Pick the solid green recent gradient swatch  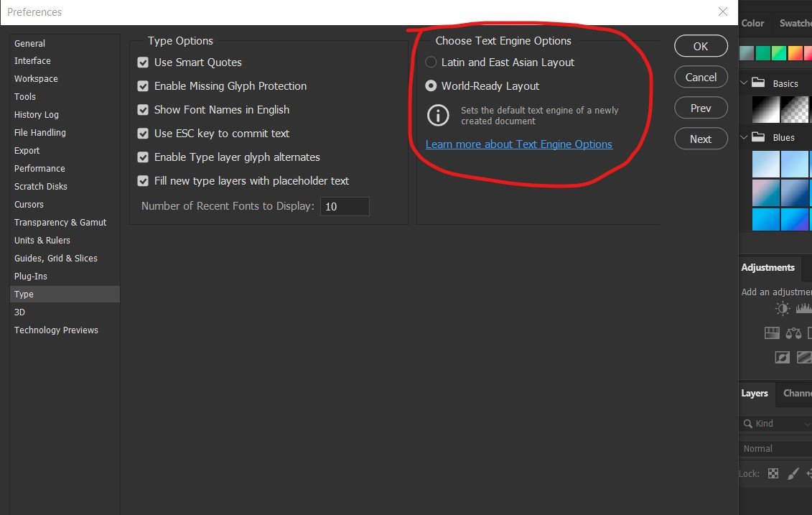[762, 53]
